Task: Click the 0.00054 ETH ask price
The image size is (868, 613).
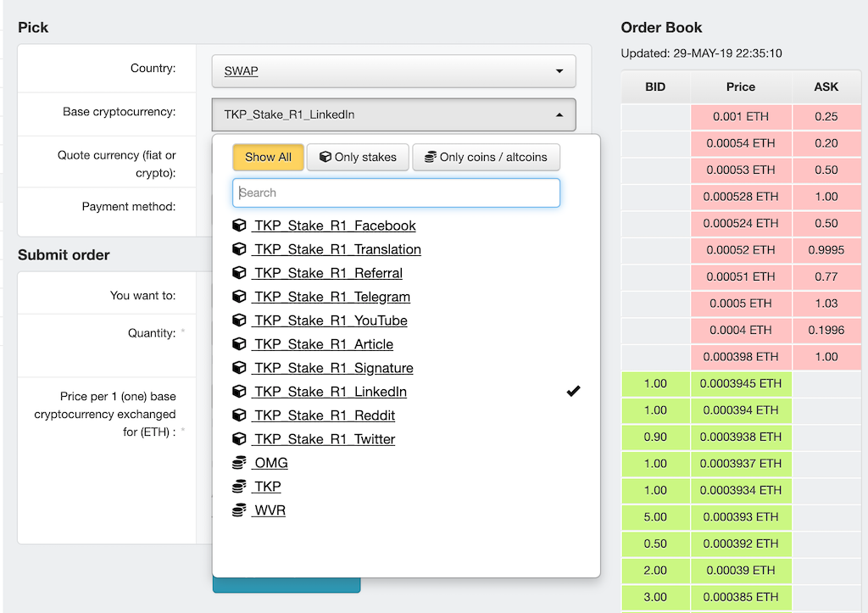Action: point(741,143)
